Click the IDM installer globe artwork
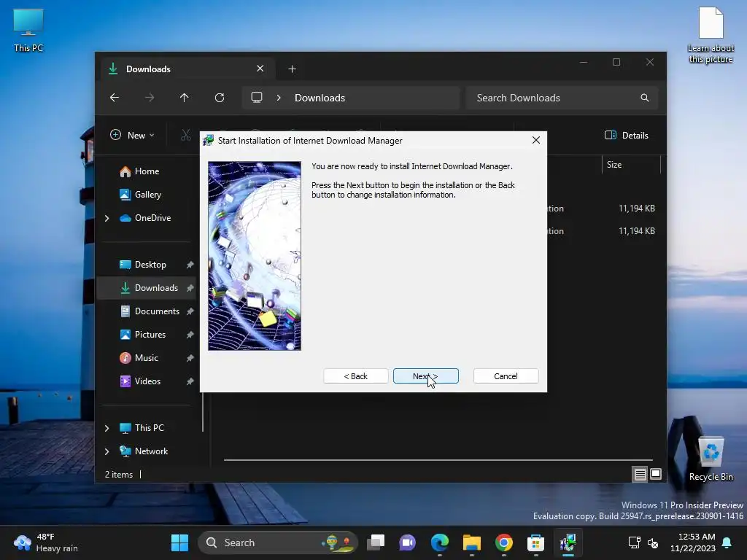 coord(255,256)
